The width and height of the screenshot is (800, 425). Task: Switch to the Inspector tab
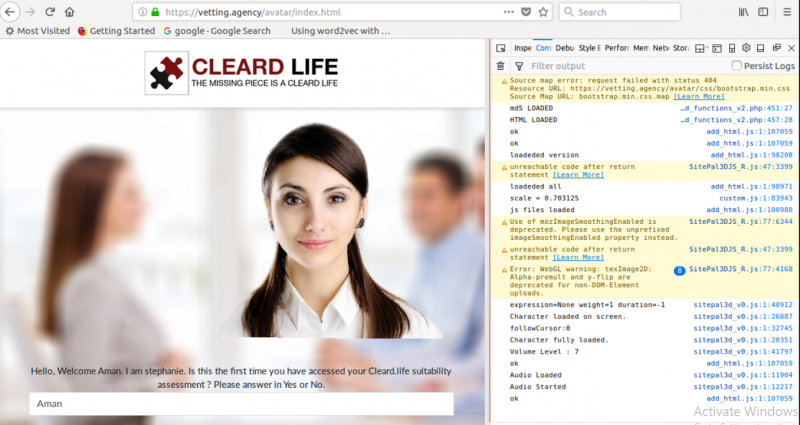pos(522,48)
